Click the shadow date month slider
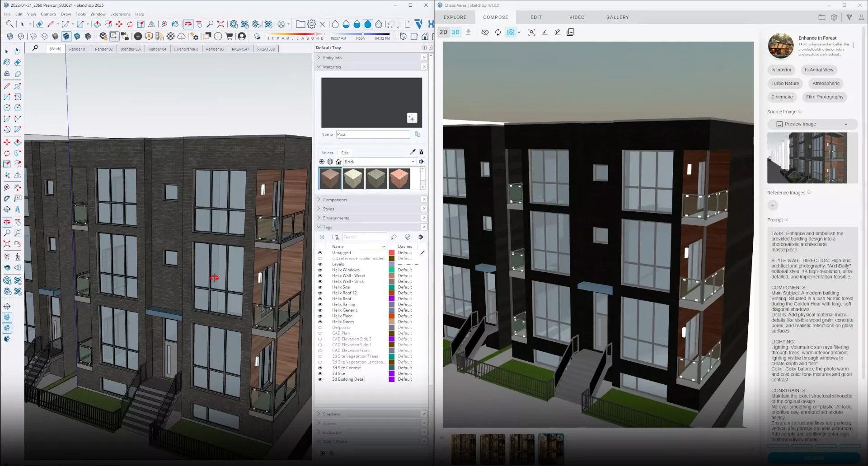Image resolution: width=868 pixels, height=466 pixels. coord(295,34)
